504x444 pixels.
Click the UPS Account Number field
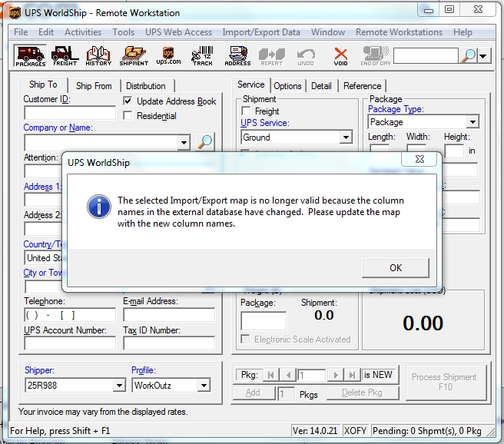[70, 343]
